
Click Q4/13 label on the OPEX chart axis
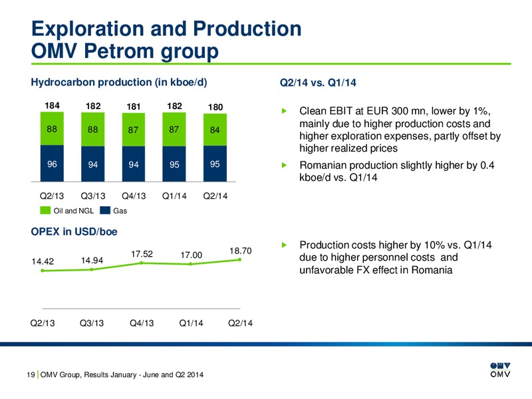(x=142, y=323)
